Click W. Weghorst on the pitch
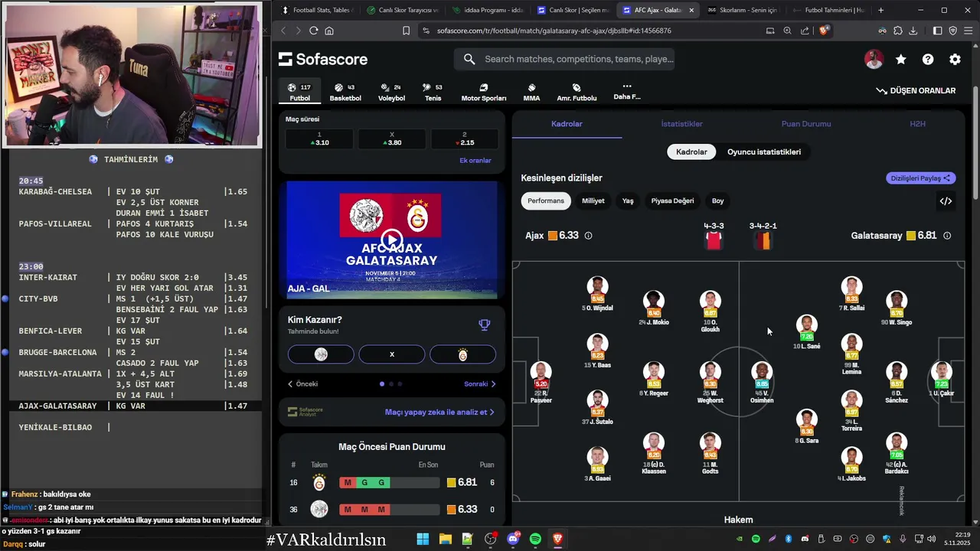 (x=710, y=383)
